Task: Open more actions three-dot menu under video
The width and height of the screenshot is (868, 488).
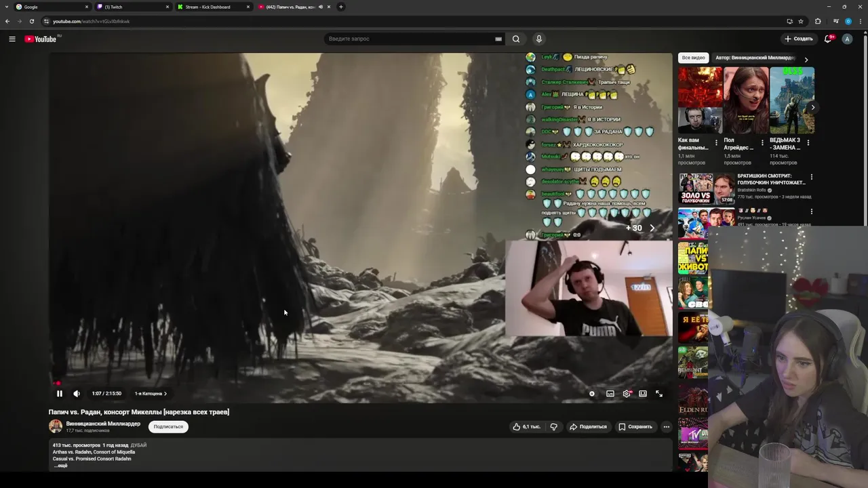Action: pos(667,427)
